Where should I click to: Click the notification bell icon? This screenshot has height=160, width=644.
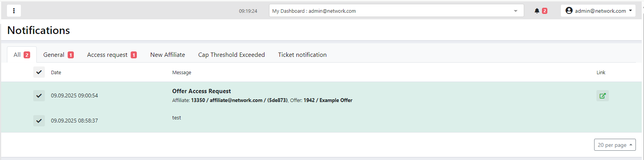click(537, 11)
